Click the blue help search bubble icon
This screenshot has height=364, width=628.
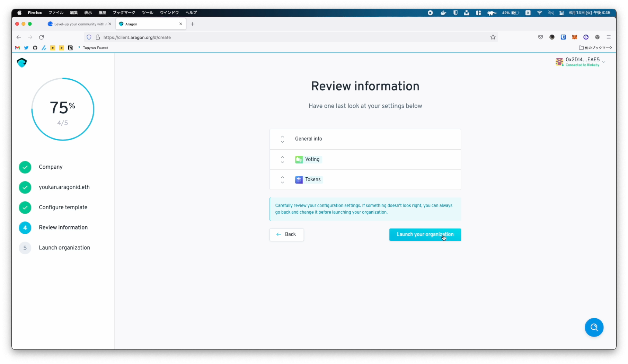click(594, 327)
